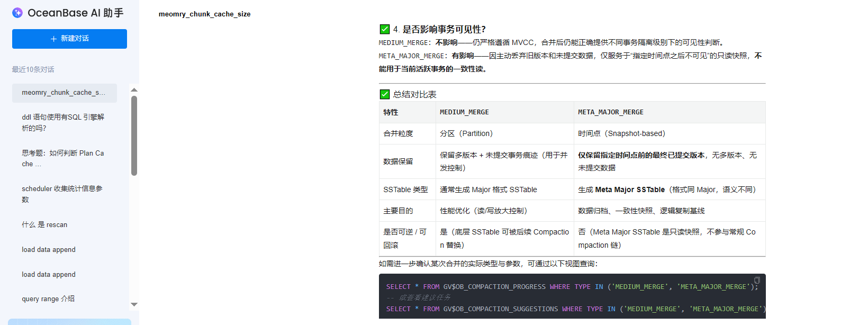Open the ddl 语句使用有SQL 引擎解析的吗 conversation
This screenshot has height=325, width=868.
coord(63,122)
